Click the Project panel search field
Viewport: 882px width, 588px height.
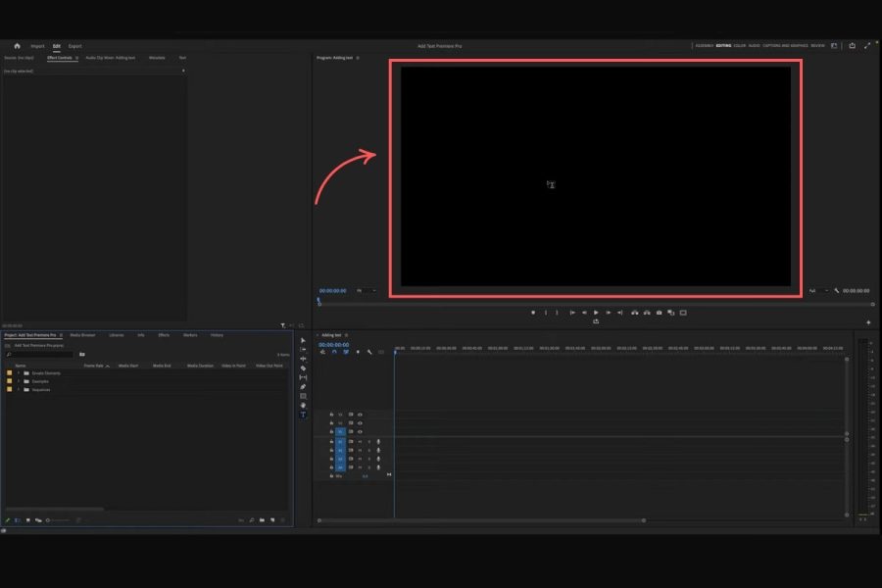(x=39, y=355)
